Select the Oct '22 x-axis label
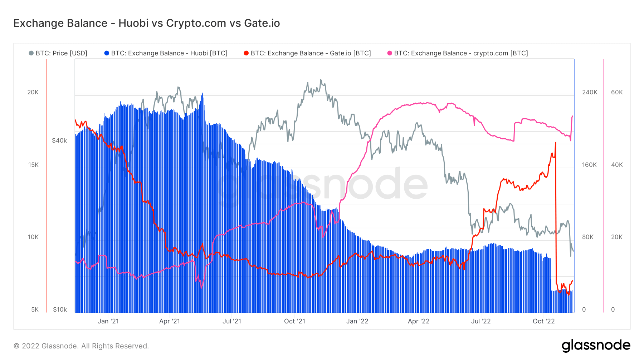 pyautogui.click(x=543, y=321)
